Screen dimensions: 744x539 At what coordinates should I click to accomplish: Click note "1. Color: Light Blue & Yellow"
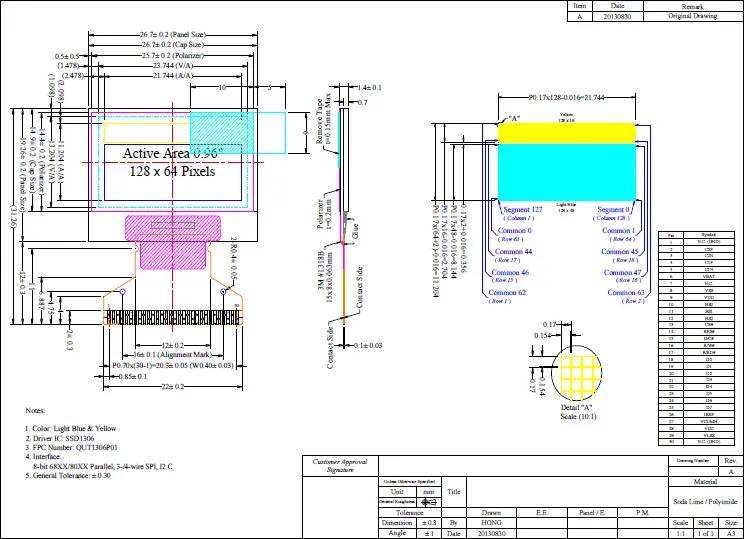(71, 428)
